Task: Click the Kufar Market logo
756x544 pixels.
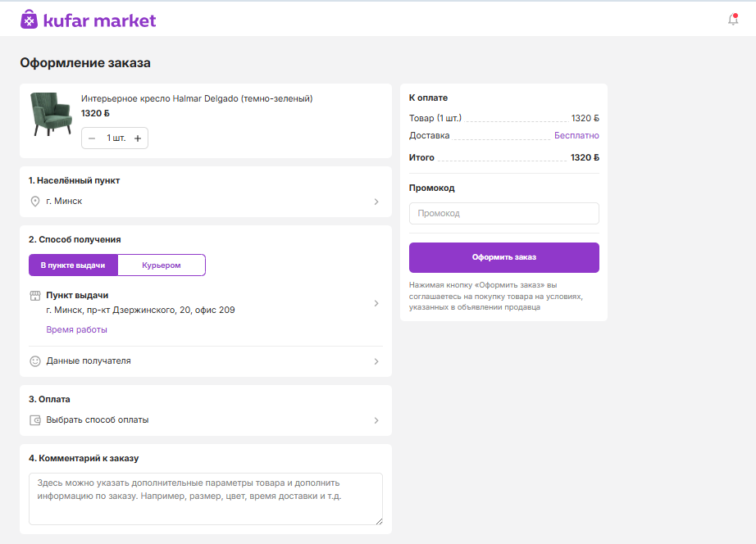Action: (x=89, y=20)
